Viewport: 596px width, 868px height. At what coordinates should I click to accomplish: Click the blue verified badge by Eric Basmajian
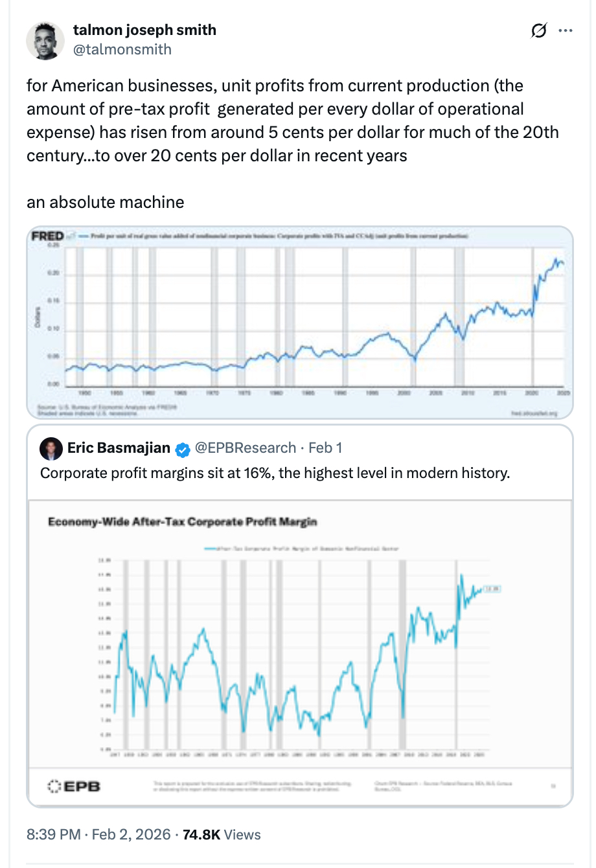(x=183, y=449)
